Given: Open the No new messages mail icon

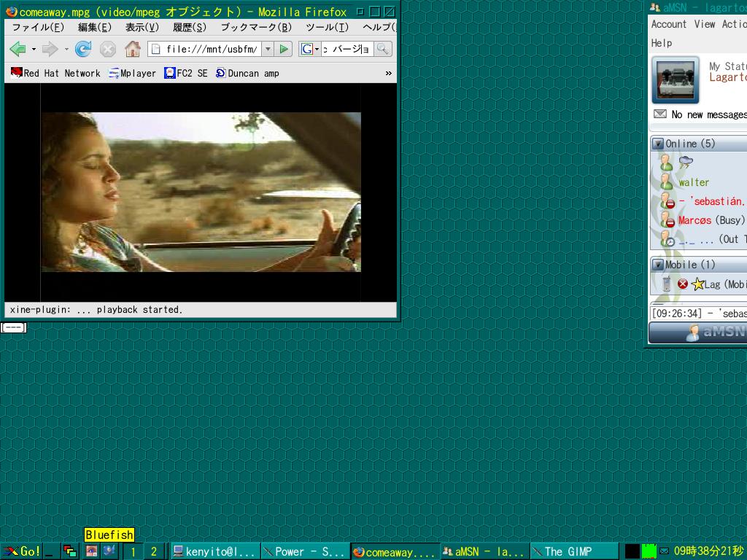Looking at the screenshot, I should (659, 114).
